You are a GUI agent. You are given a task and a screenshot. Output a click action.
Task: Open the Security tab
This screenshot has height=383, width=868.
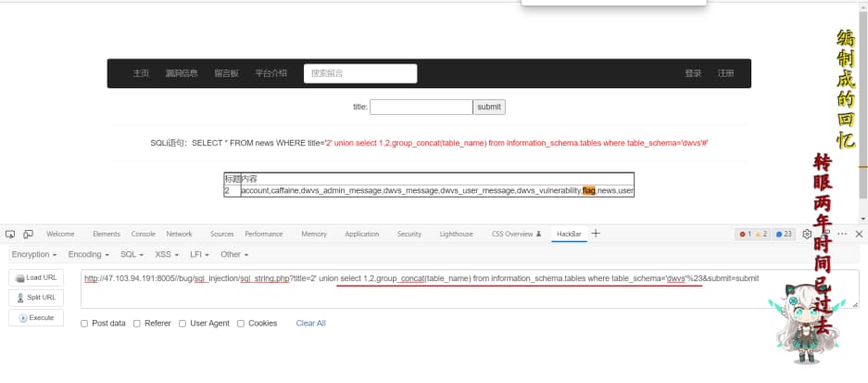409,234
